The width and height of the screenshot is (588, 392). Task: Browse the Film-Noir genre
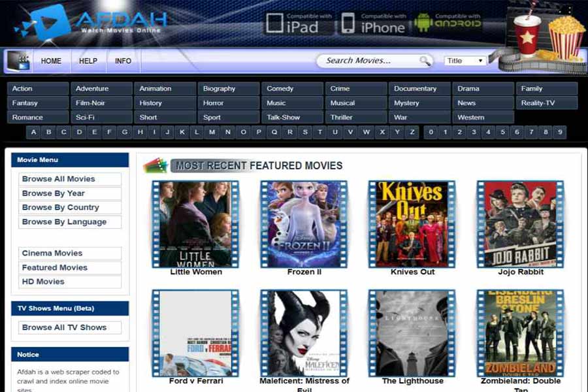pyautogui.click(x=102, y=103)
